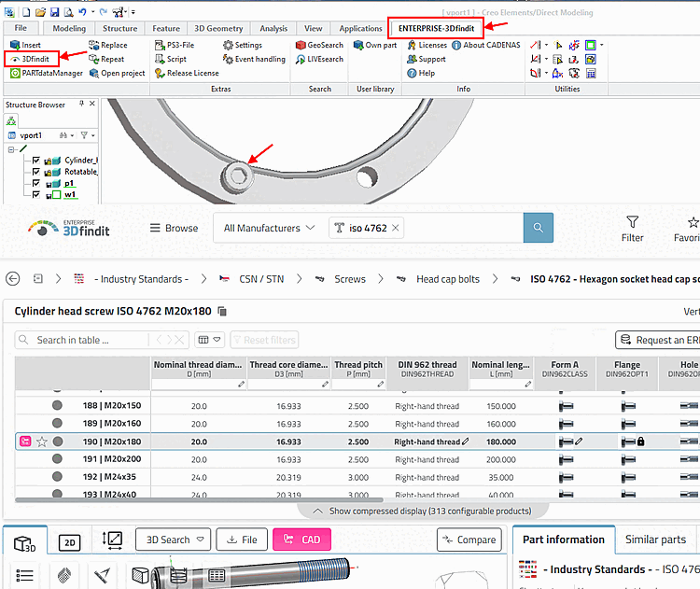Toggle checkbox for Cylinder_ tree item
The image size is (700, 589).
(x=36, y=161)
